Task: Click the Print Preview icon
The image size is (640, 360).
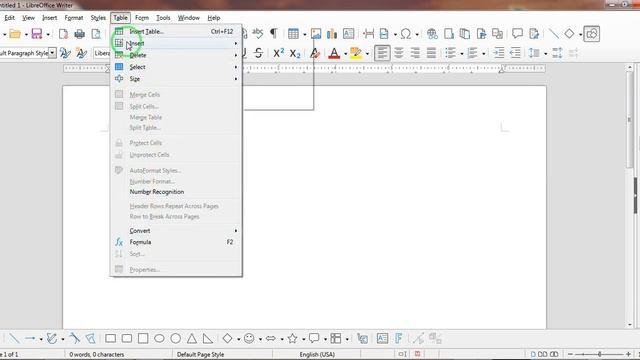Action: coord(96,34)
